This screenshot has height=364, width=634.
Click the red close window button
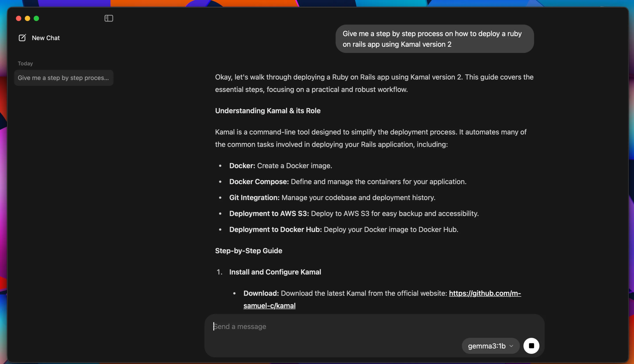click(x=19, y=19)
